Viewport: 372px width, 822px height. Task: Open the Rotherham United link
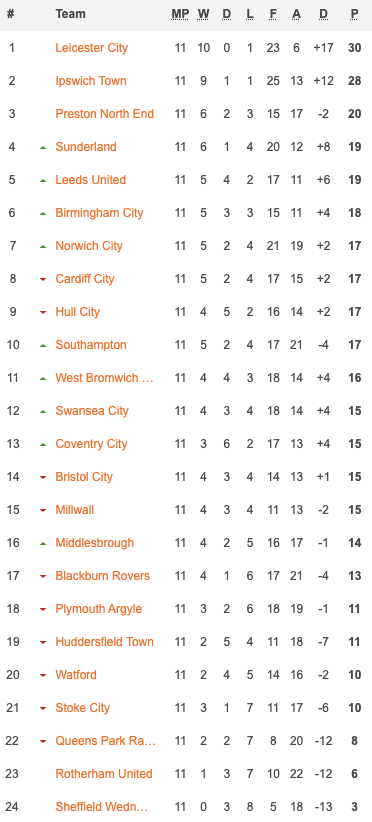[x=104, y=774]
